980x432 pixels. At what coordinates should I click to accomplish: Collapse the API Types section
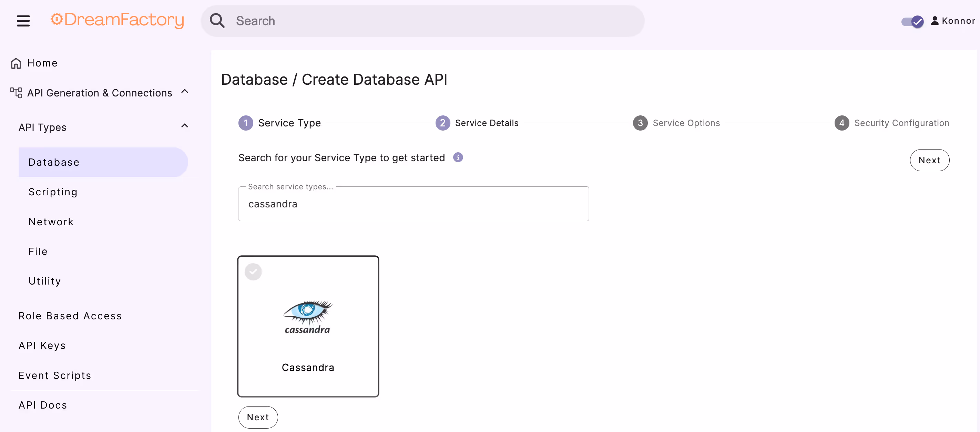tap(185, 126)
